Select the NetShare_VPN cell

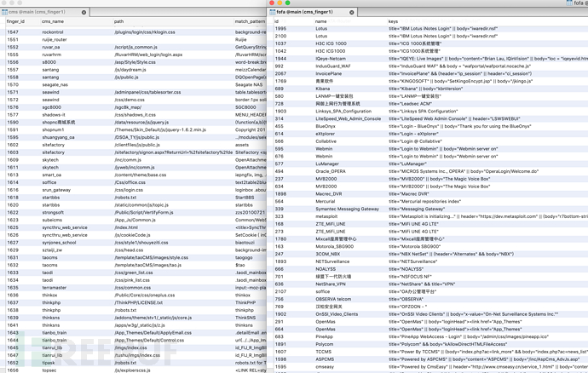click(331, 284)
